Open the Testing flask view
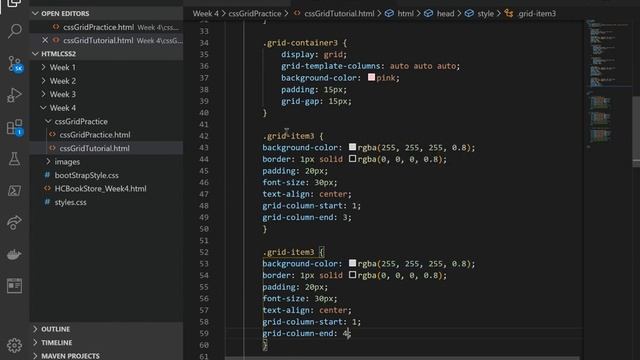 click(14, 159)
